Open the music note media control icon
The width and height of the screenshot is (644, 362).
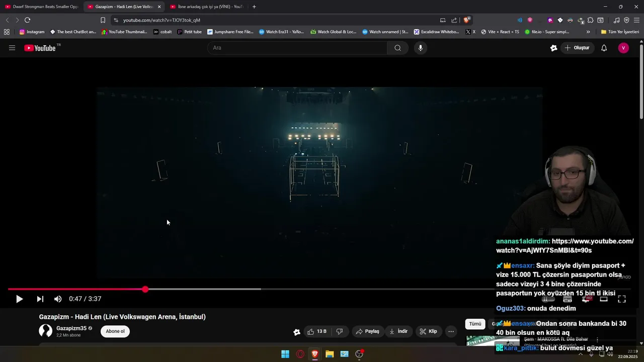[617, 20]
